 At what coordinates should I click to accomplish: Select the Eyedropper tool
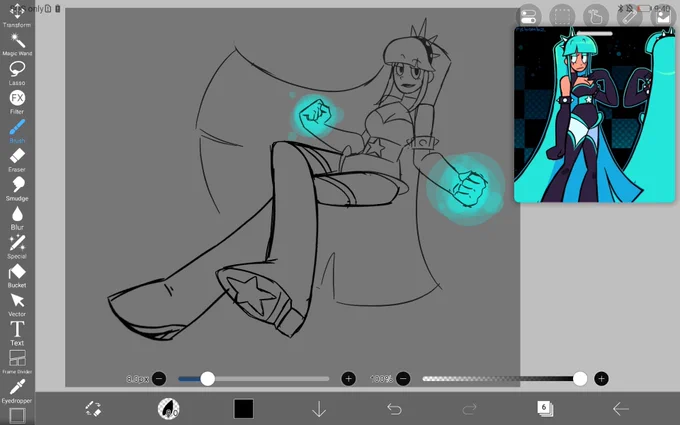point(17,391)
